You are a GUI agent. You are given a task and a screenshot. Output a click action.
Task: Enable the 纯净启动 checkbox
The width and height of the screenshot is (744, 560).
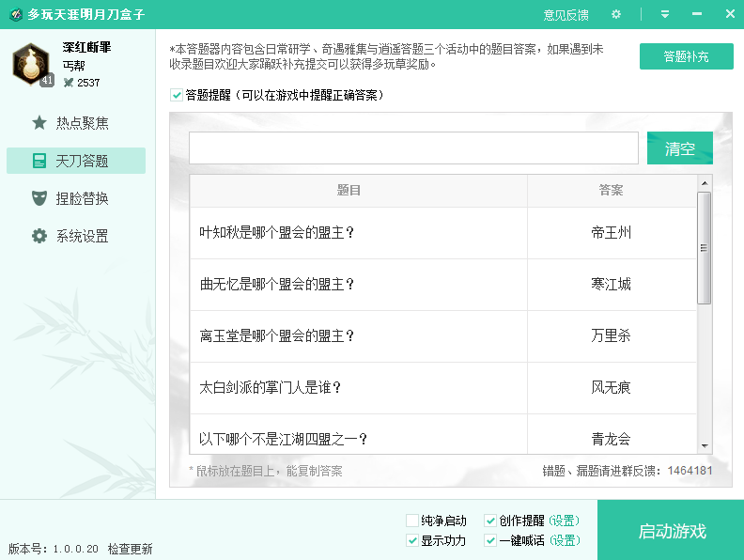click(x=412, y=521)
